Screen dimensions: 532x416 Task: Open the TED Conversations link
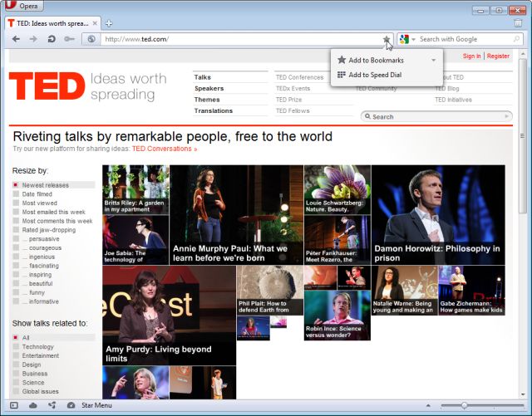[x=165, y=149]
